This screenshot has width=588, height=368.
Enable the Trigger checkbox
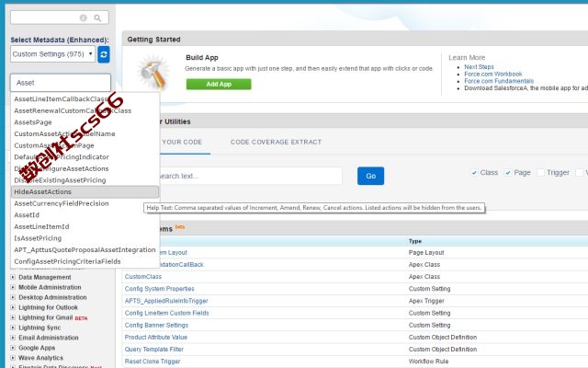coord(540,173)
